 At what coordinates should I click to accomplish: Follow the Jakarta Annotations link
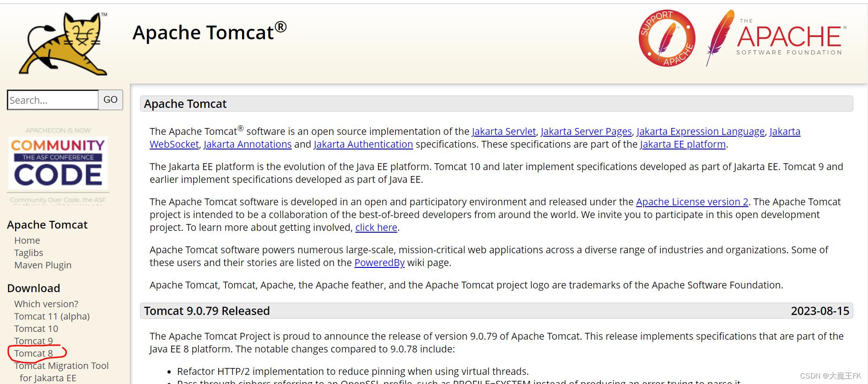point(248,144)
